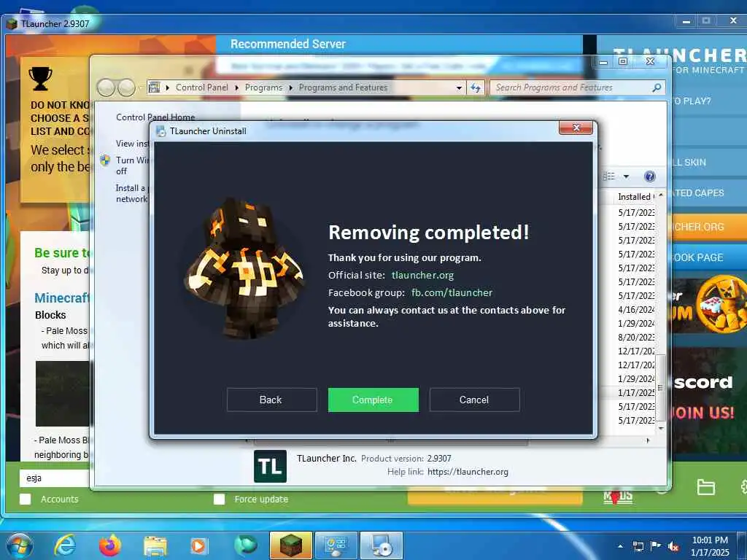This screenshot has width=747, height=560.
Task: Click the green globe icon on taskbar
Action: (246, 545)
